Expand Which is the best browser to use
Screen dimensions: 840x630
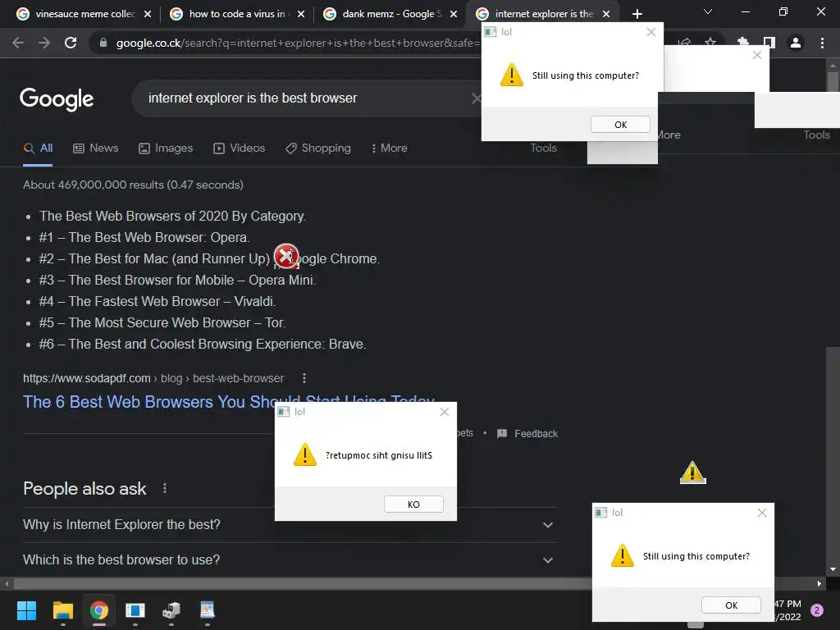click(x=290, y=559)
